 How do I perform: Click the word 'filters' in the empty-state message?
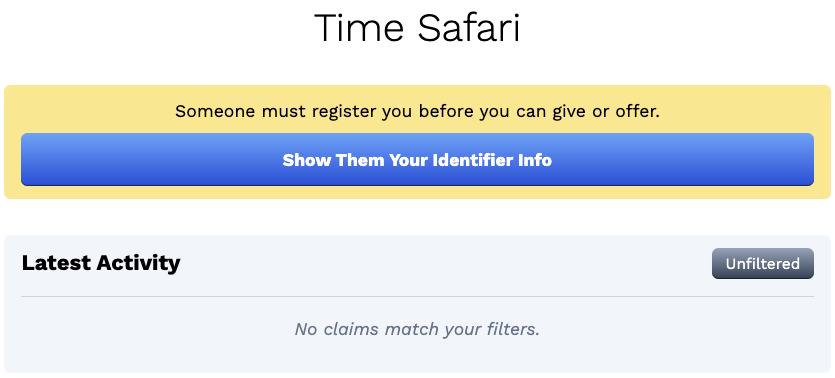pos(513,329)
